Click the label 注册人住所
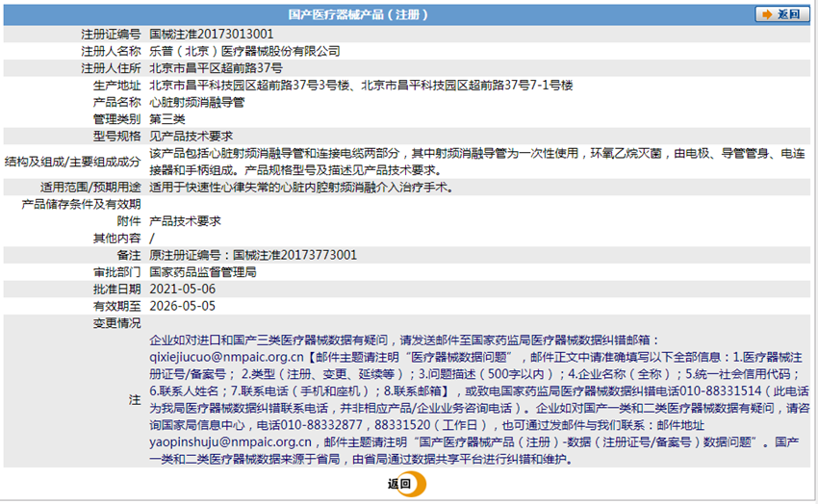The width and height of the screenshot is (818, 504). click(111, 68)
